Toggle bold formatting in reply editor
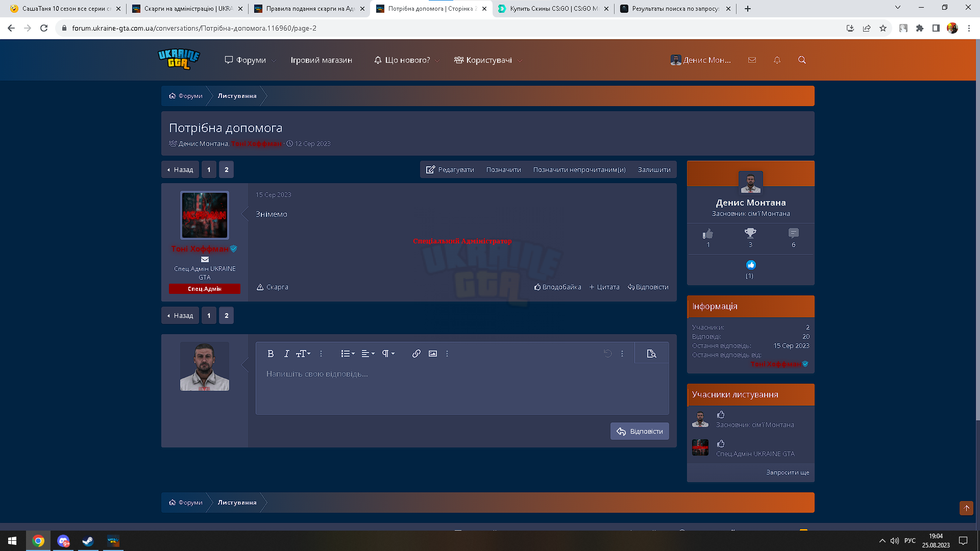This screenshot has height=551, width=980. click(x=271, y=354)
